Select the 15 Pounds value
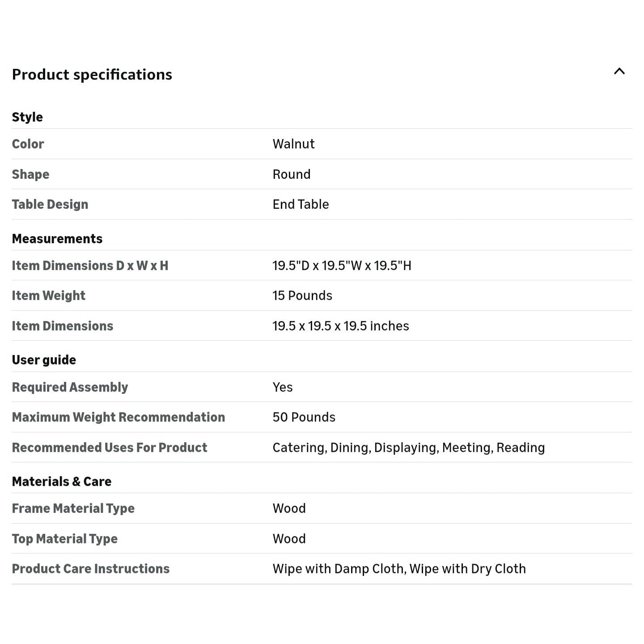This screenshot has height=644, width=644. click(x=302, y=296)
